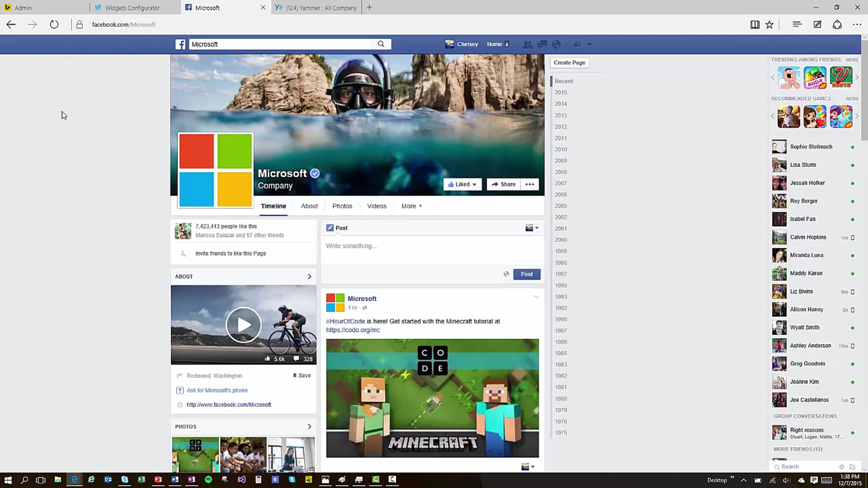This screenshot has width=868, height=488.
Task: Open Edge reading view icon
Action: pyautogui.click(x=754, y=25)
